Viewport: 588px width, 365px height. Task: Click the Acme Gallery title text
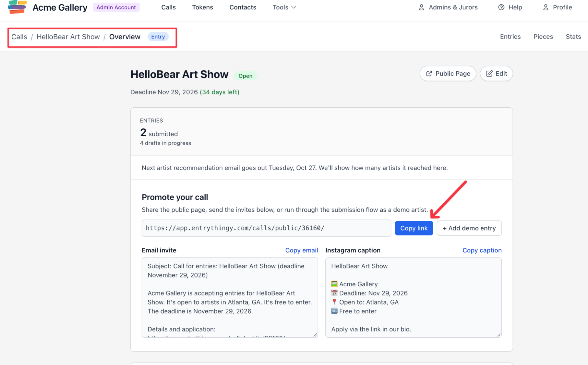pyautogui.click(x=60, y=7)
